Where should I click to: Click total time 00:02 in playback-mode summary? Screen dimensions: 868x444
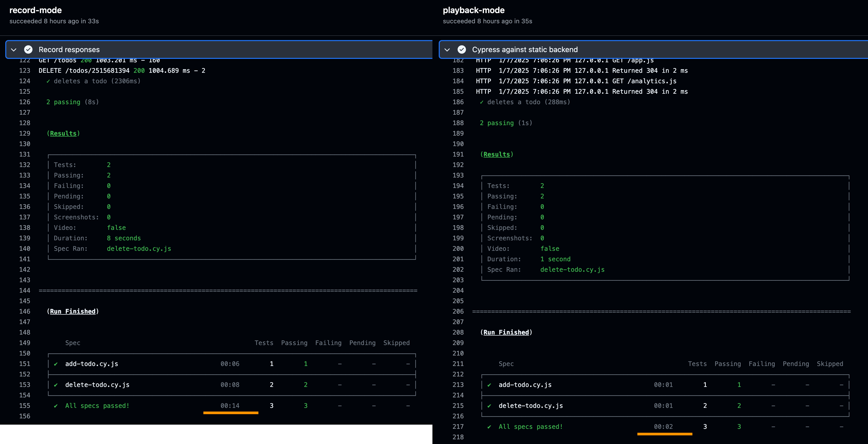coord(663,426)
